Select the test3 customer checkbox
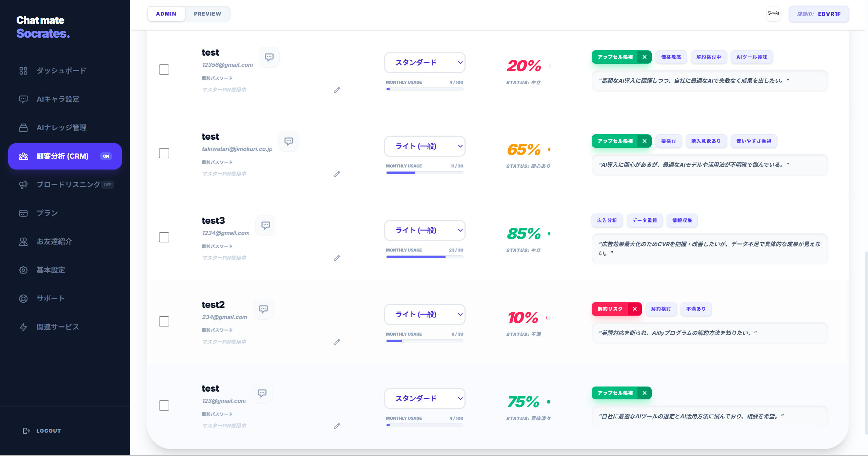Viewport: 868px width, 456px height. point(164,237)
